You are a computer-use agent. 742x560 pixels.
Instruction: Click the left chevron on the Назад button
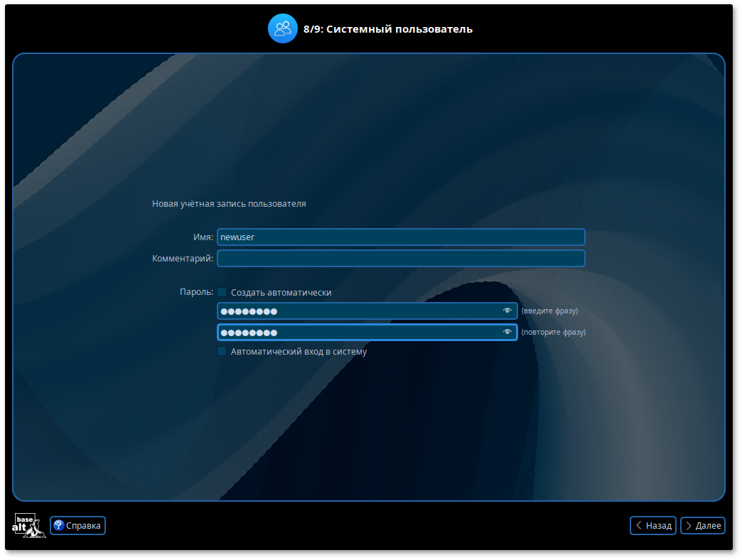pos(639,525)
